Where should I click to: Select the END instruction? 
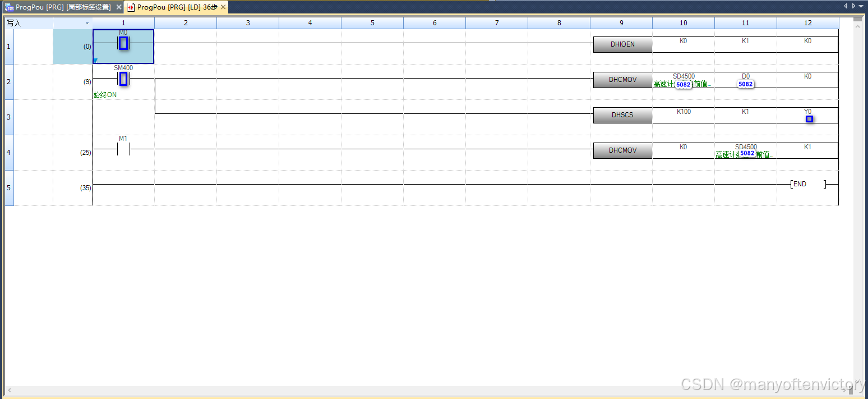807,184
